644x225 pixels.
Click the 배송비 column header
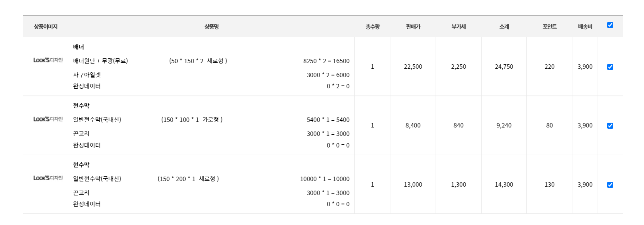pos(585,27)
